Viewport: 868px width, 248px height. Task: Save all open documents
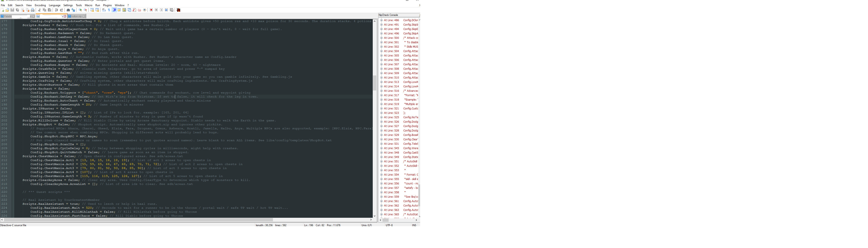tap(17, 10)
